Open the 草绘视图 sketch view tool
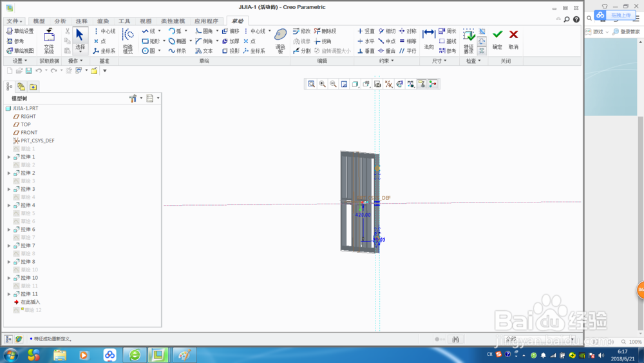 [20, 51]
